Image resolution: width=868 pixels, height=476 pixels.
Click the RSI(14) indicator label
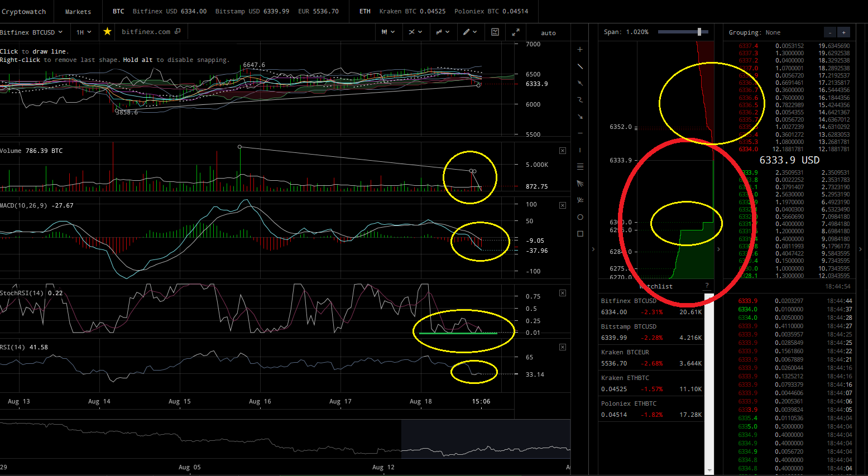24,347
